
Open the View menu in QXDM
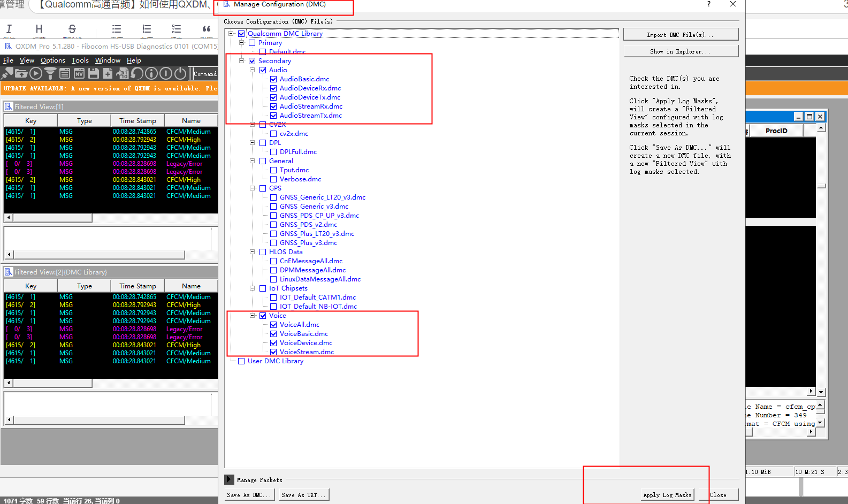point(27,60)
